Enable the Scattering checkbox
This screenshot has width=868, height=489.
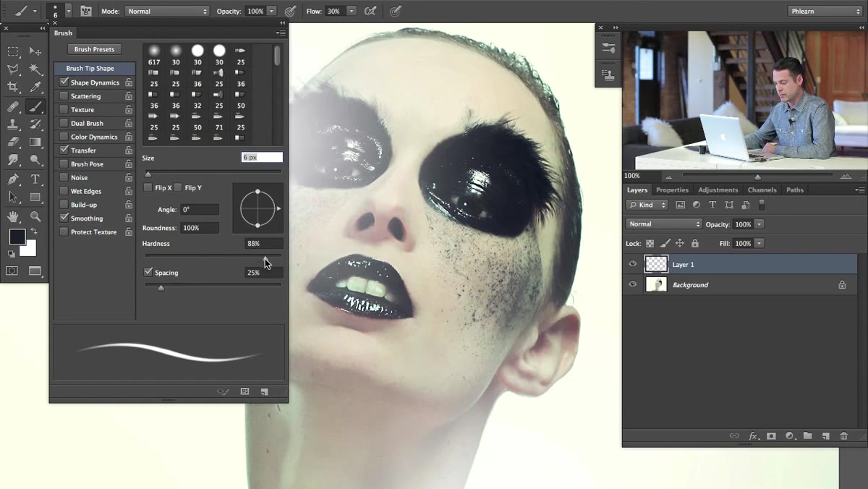(x=64, y=95)
